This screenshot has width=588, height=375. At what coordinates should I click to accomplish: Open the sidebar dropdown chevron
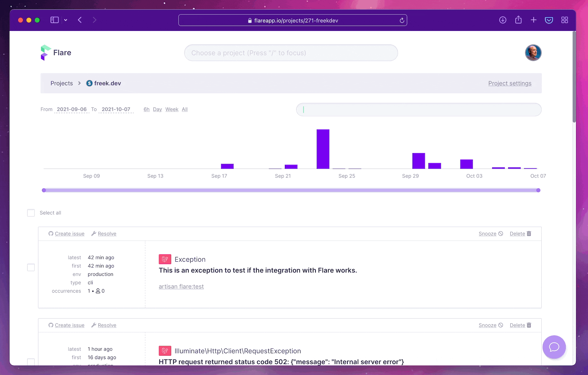(66, 20)
